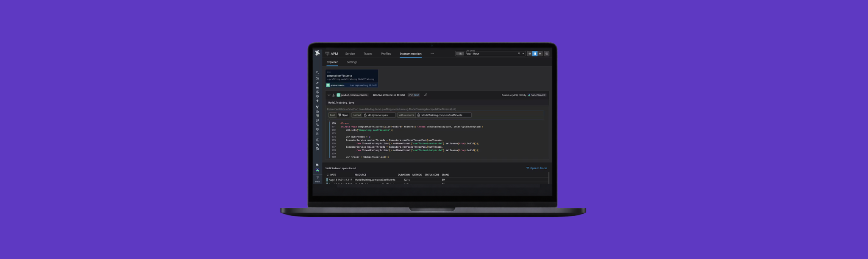Open Integrations puzzle piece icon
Screen dimensions: 868x259
[317, 165]
